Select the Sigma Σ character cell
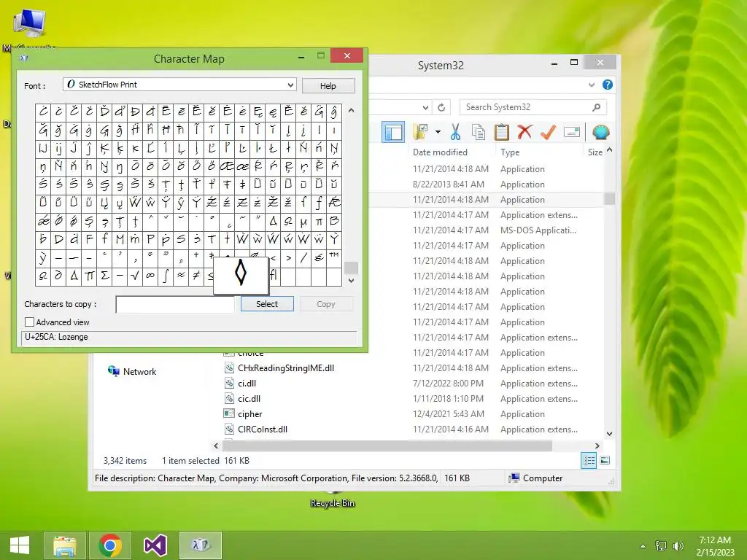The image size is (747, 560). click(x=105, y=276)
